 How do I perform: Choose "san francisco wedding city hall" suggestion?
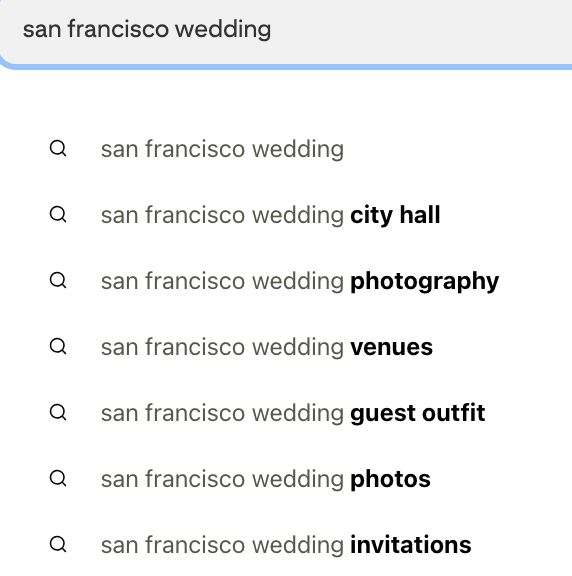click(x=286, y=215)
